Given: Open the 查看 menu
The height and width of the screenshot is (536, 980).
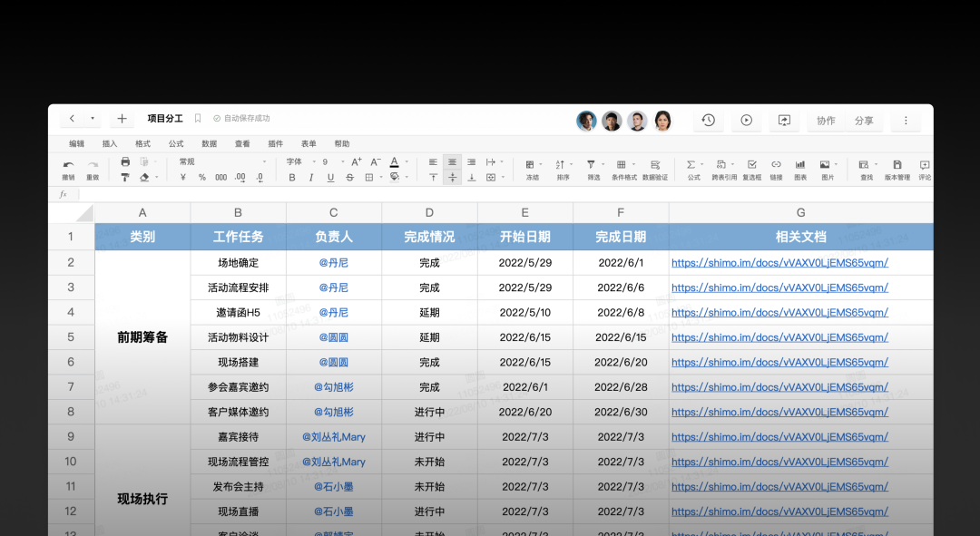Looking at the screenshot, I should [242, 143].
